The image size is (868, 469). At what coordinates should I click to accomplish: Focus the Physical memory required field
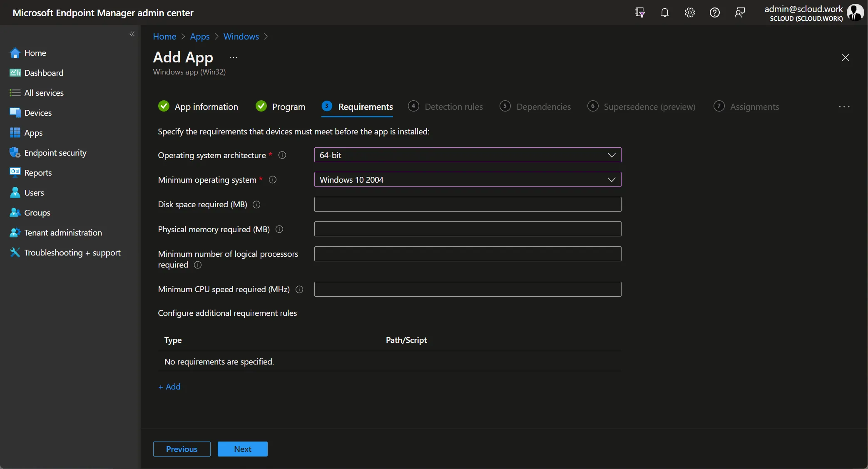tap(468, 229)
